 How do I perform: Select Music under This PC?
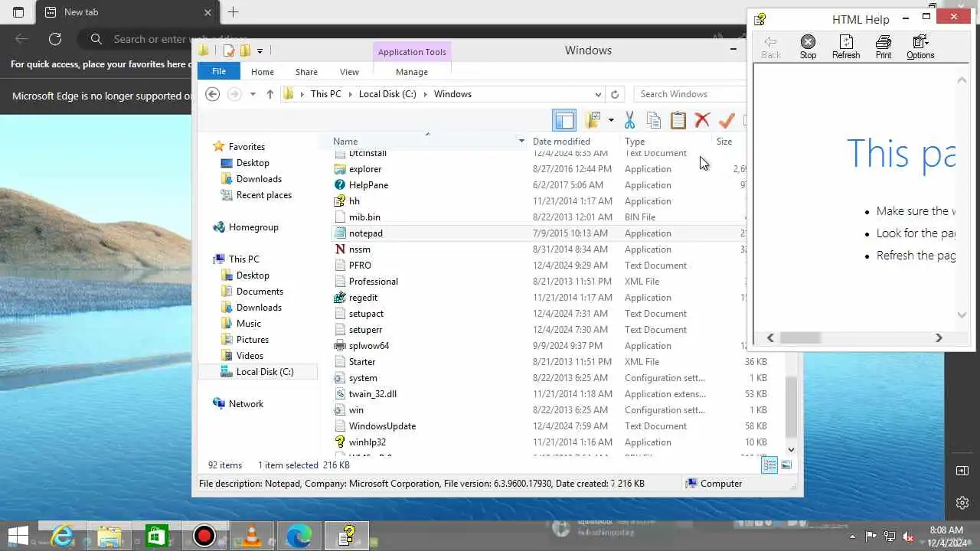pos(249,324)
